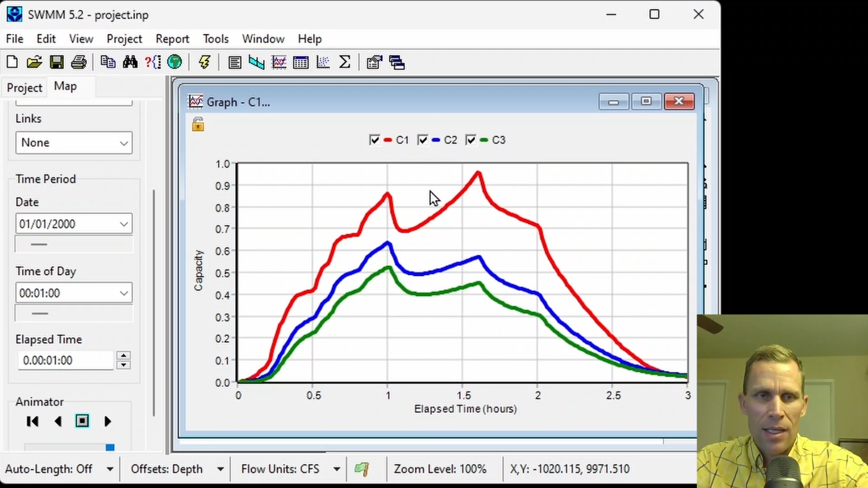Rewind the animator to the start
This screenshot has width=868, height=488.
pos(32,422)
